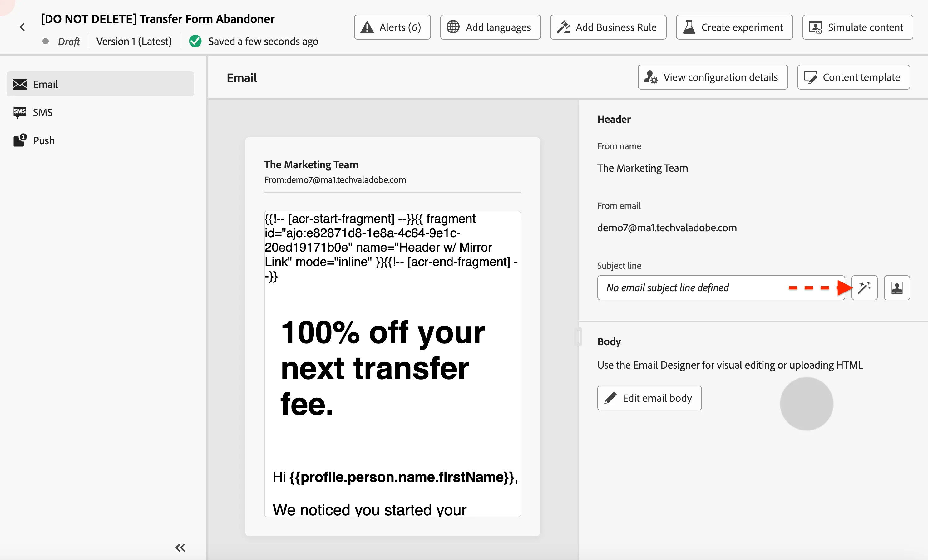Go back using the left chevron arrow

(x=22, y=27)
